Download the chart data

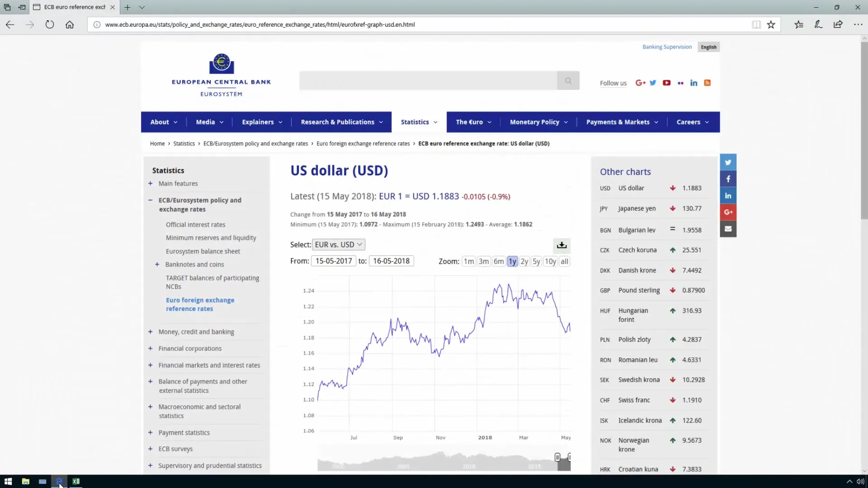(x=561, y=245)
